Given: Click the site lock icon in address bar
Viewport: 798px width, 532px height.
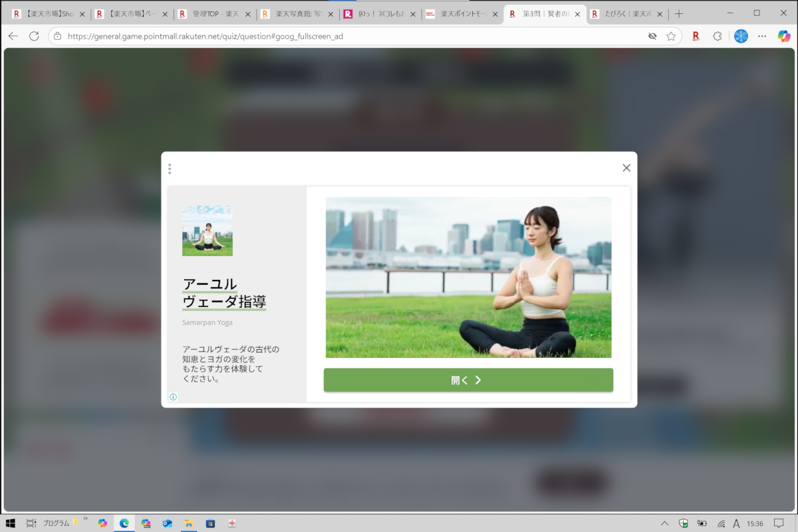Looking at the screenshot, I should (x=57, y=36).
